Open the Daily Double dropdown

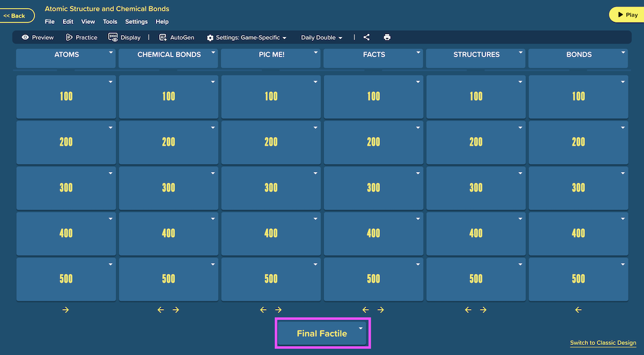point(321,37)
